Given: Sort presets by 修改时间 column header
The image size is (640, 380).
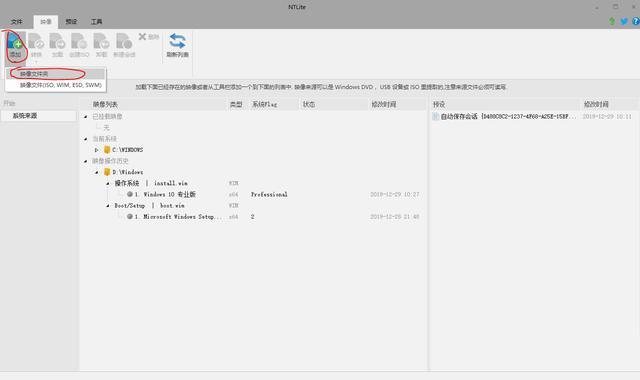Looking at the screenshot, I should coord(609,104).
